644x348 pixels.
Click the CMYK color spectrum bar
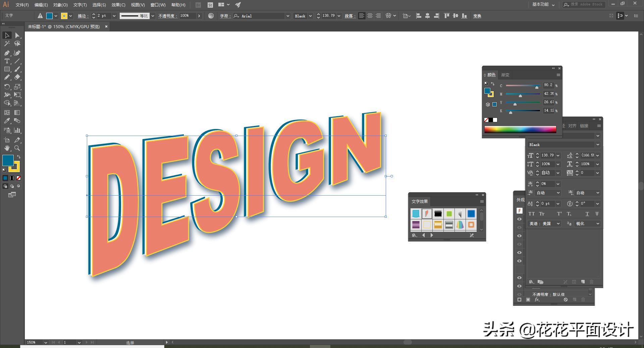[520, 129]
